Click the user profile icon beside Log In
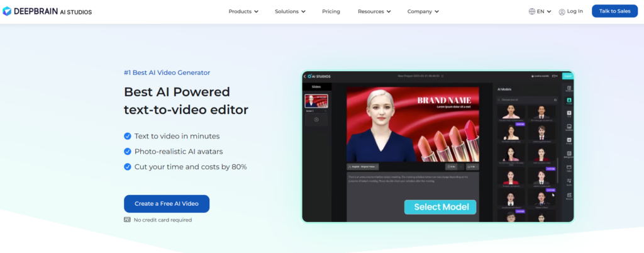Screen dimensions: 644x253 (x=562, y=12)
